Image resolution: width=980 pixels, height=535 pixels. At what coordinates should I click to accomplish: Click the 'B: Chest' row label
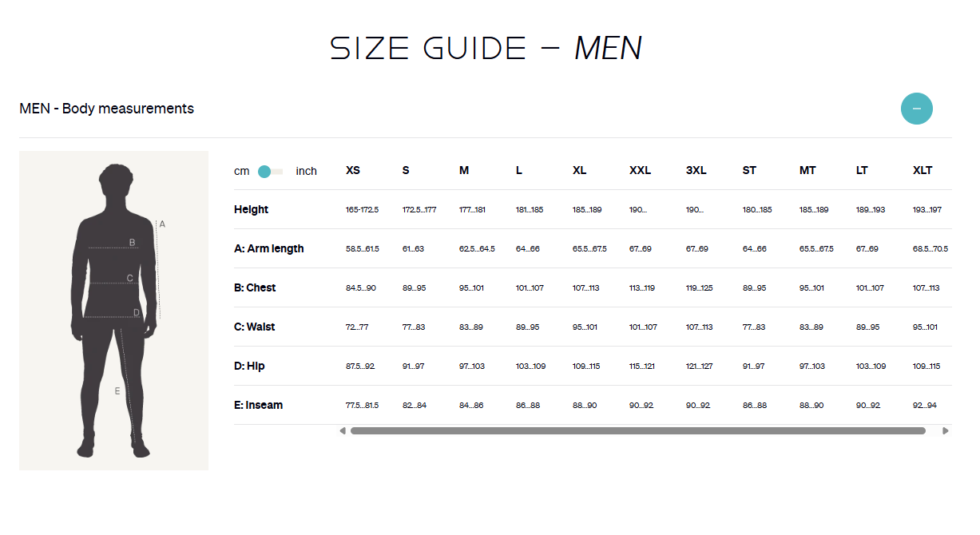(255, 288)
